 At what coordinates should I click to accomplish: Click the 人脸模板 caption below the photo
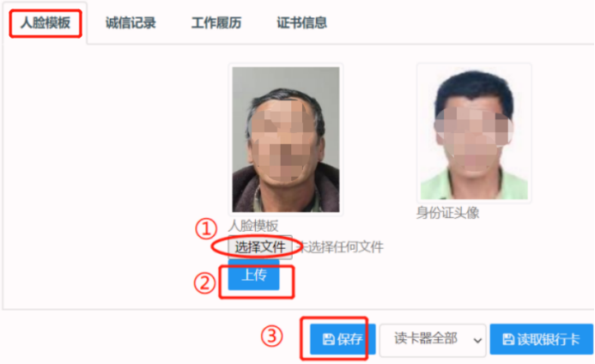point(253,226)
